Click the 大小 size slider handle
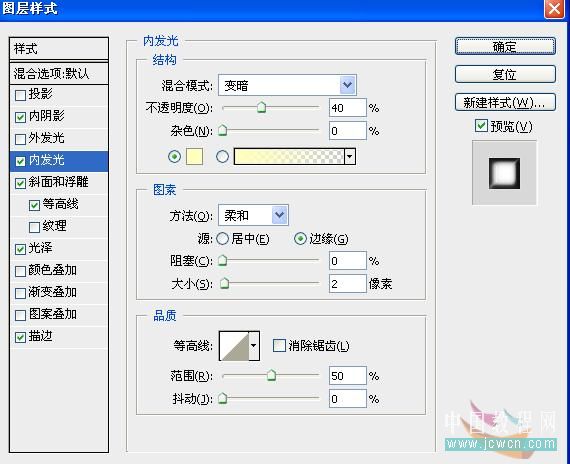Image resolution: width=570 pixels, height=464 pixels. point(225,283)
